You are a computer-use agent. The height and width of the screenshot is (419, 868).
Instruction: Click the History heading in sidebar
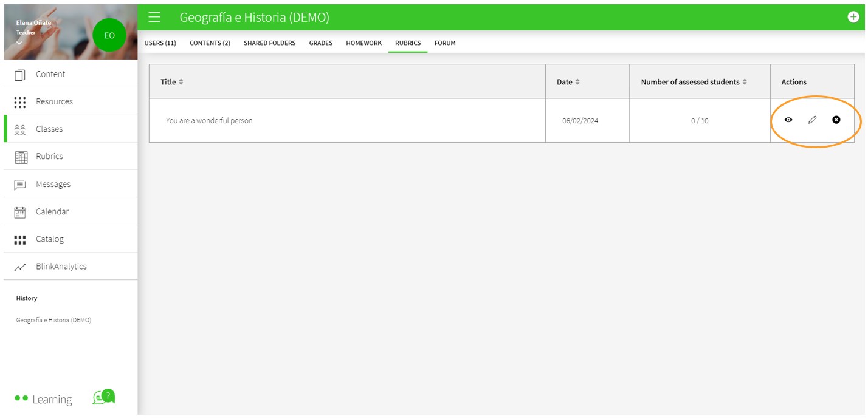coord(27,298)
